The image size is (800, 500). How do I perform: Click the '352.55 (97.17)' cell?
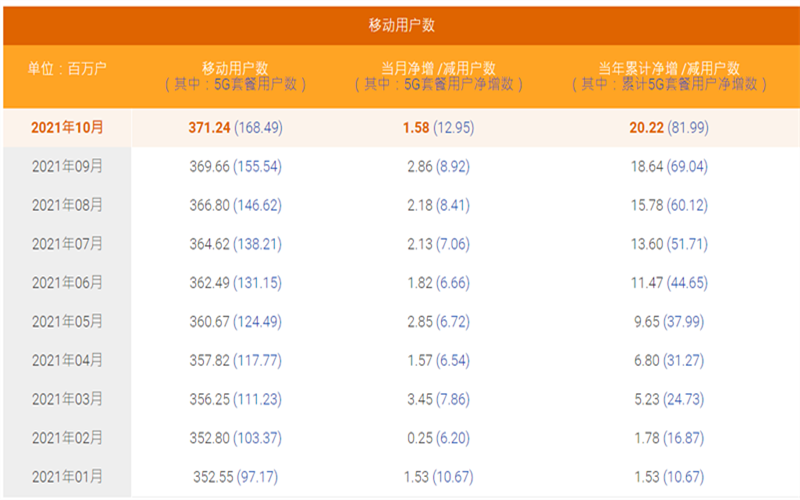click(x=236, y=477)
